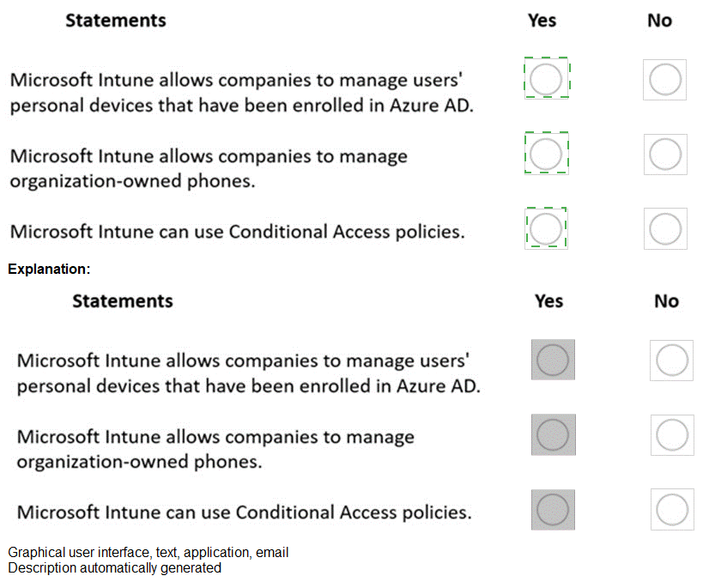
Task: Click the top organization-owned phones statement text
Action: [209, 168]
